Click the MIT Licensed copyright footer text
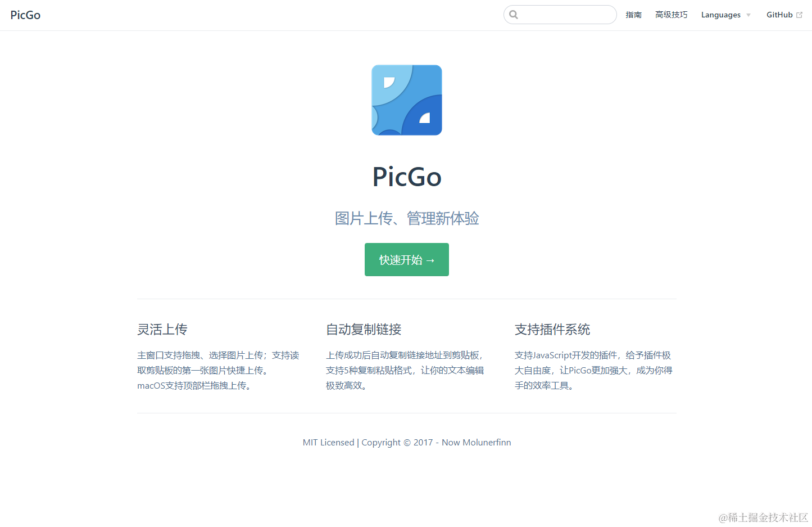 pos(407,443)
